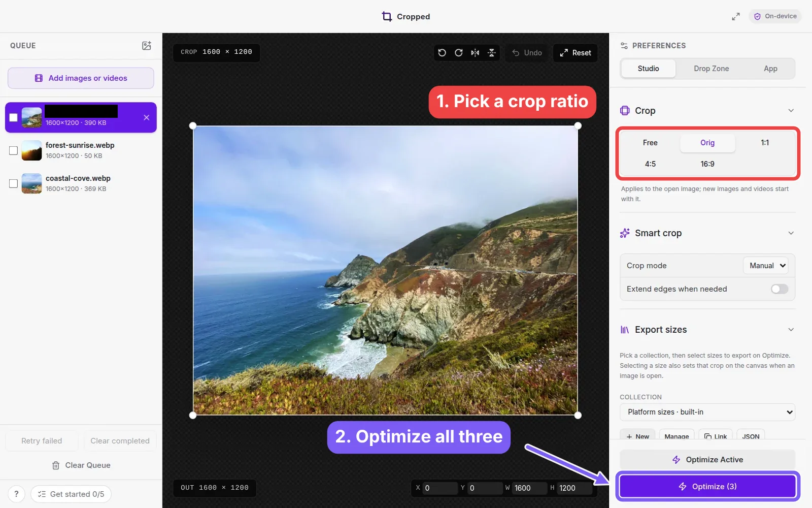Screen dimensions: 812x508
Task: Check the coastal-cove.webp checkbox
Action: tap(14, 183)
